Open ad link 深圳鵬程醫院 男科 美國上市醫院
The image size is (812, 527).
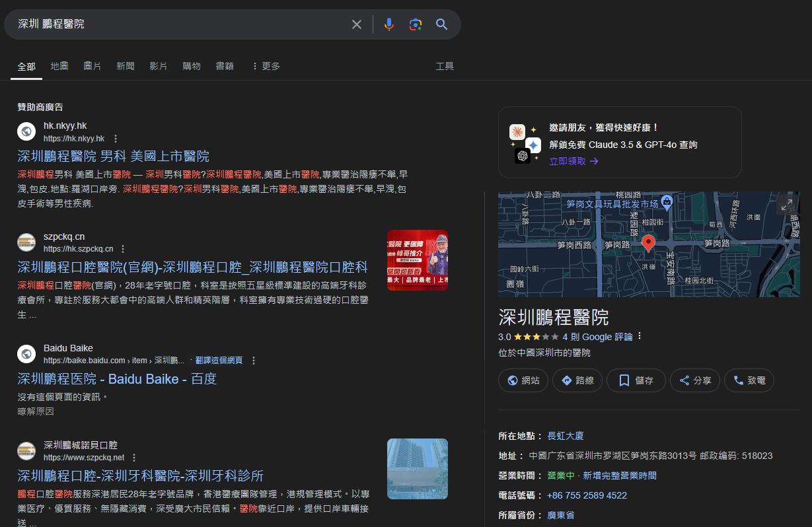point(113,157)
